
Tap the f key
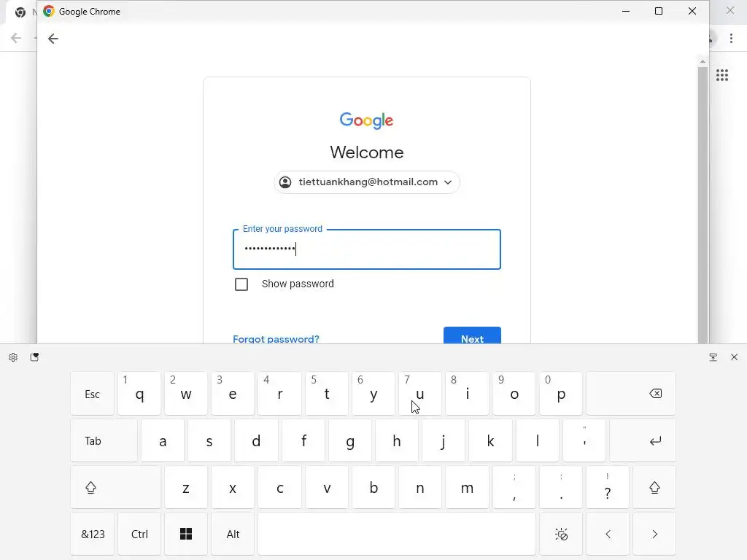[303, 440]
